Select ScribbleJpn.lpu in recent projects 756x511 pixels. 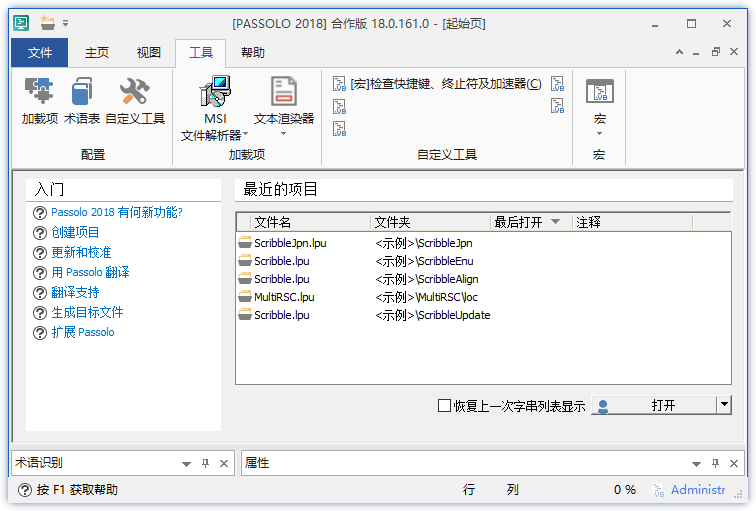pos(289,243)
